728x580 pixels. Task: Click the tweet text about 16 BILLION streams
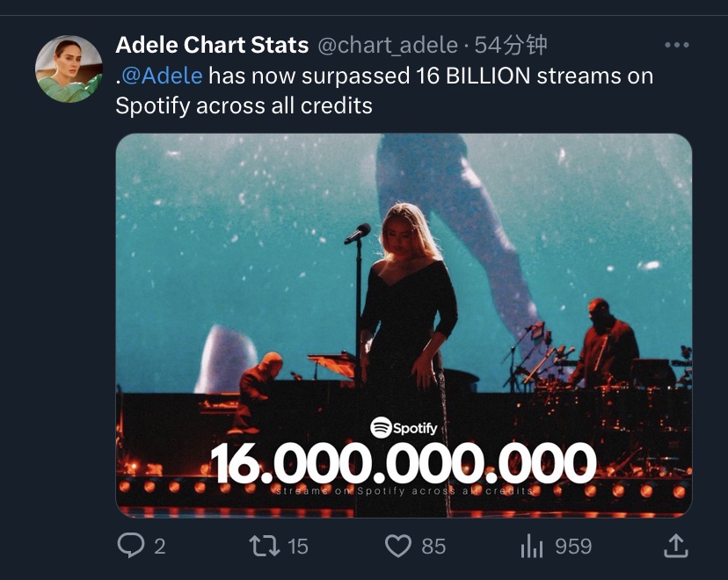384,91
